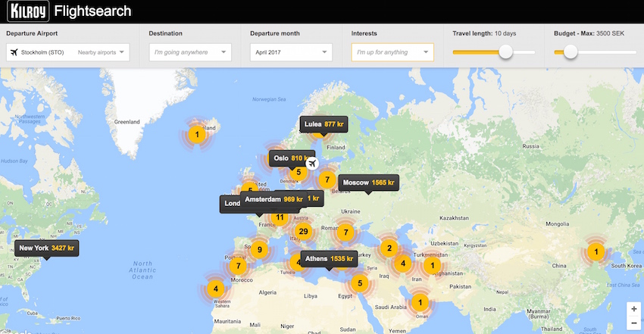Click the Lulea 877 kr price label
The height and width of the screenshot is (334, 644).
[324, 123]
